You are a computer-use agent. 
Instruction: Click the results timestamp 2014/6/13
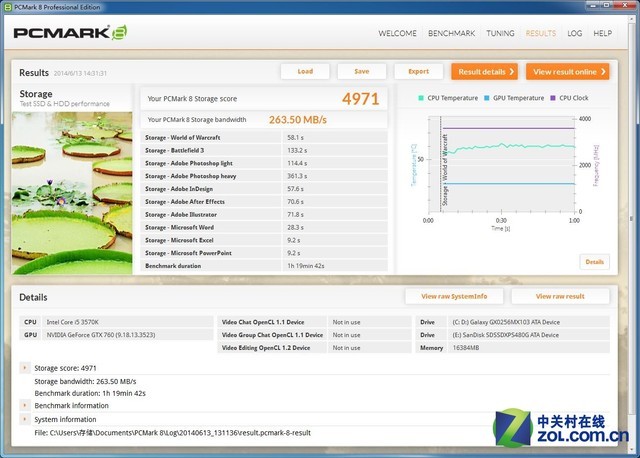[80, 73]
